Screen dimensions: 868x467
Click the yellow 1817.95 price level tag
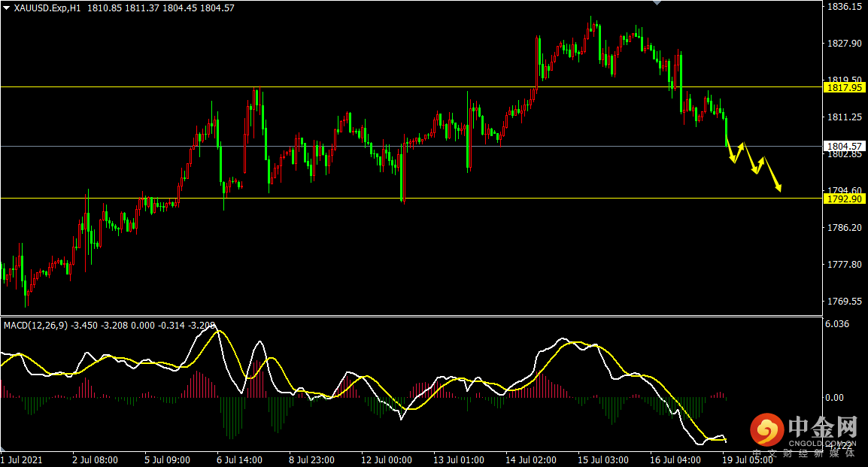click(x=843, y=88)
